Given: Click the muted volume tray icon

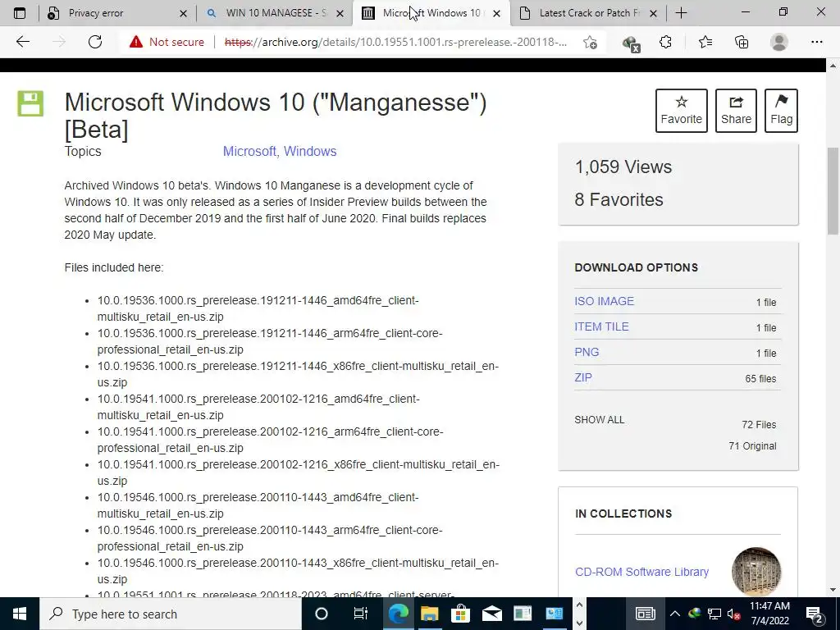Looking at the screenshot, I should [x=734, y=614].
